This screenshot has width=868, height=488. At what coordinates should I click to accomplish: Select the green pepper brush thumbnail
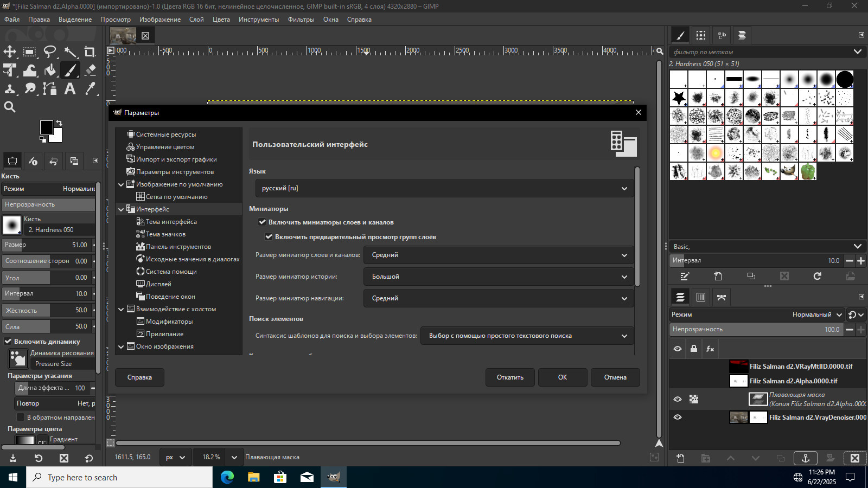pyautogui.click(x=808, y=171)
